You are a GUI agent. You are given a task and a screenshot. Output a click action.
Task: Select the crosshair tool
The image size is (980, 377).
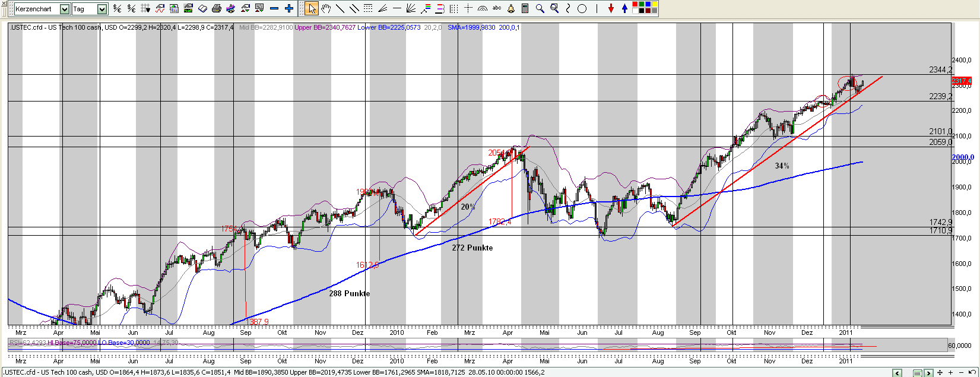coord(468,8)
